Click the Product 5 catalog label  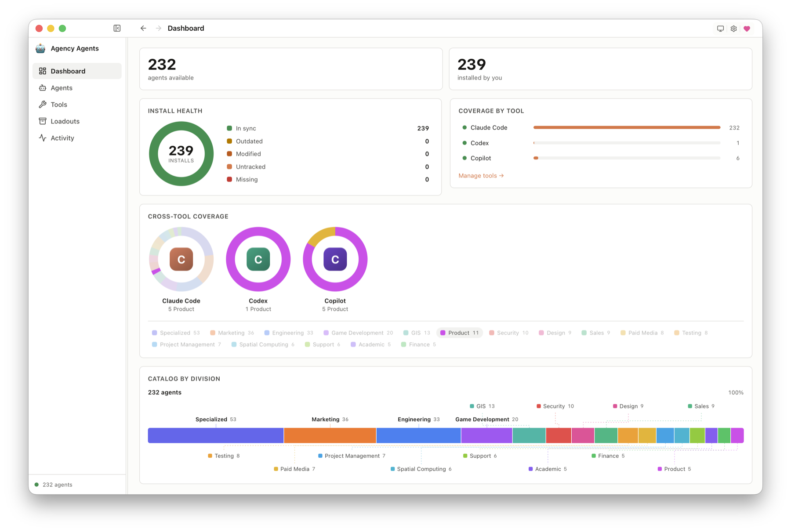(674, 469)
